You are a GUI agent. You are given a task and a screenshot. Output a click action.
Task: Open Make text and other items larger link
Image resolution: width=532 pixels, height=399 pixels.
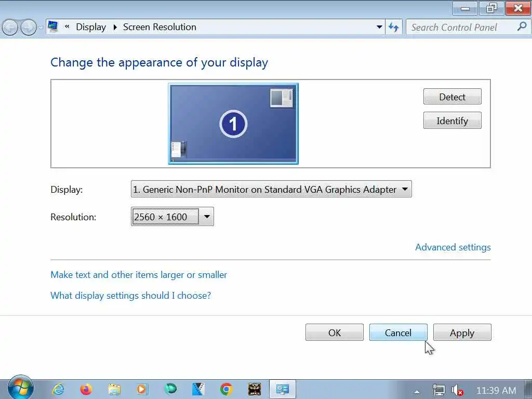[x=139, y=274]
